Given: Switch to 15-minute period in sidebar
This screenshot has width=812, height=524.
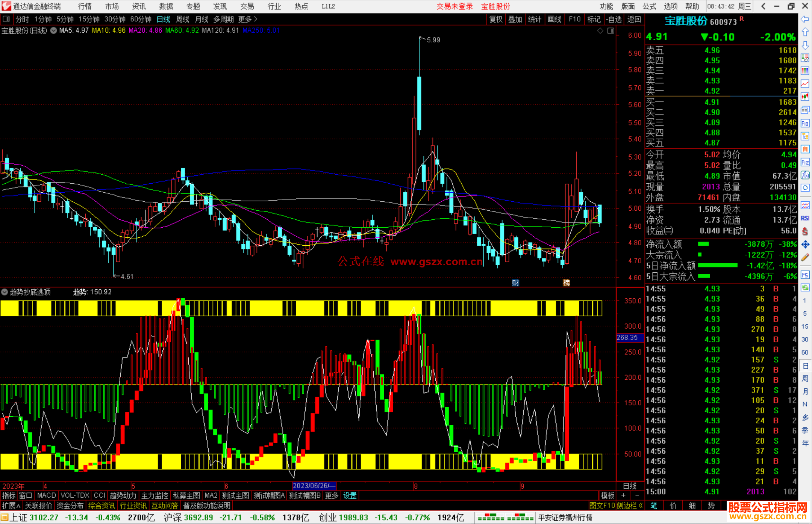Looking at the screenshot, I should tap(805, 326).
